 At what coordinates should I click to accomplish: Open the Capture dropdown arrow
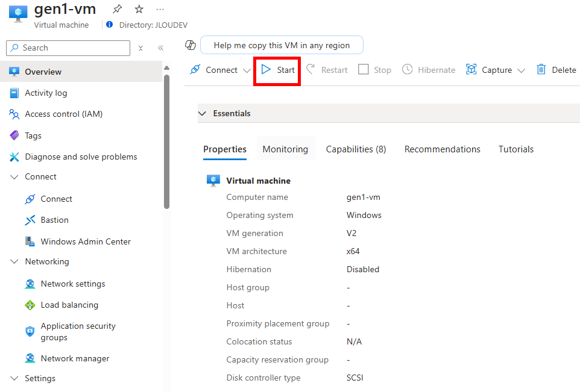[x=521, y=70]
